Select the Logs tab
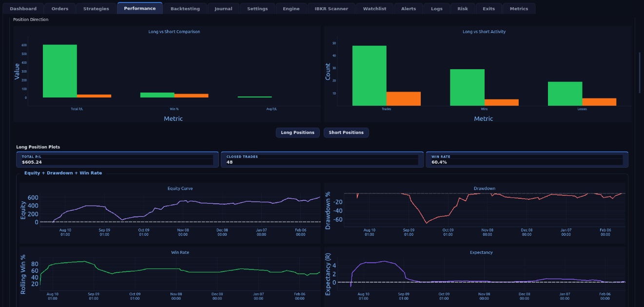The width and height of the screenshot is (644, 307). 436,8
